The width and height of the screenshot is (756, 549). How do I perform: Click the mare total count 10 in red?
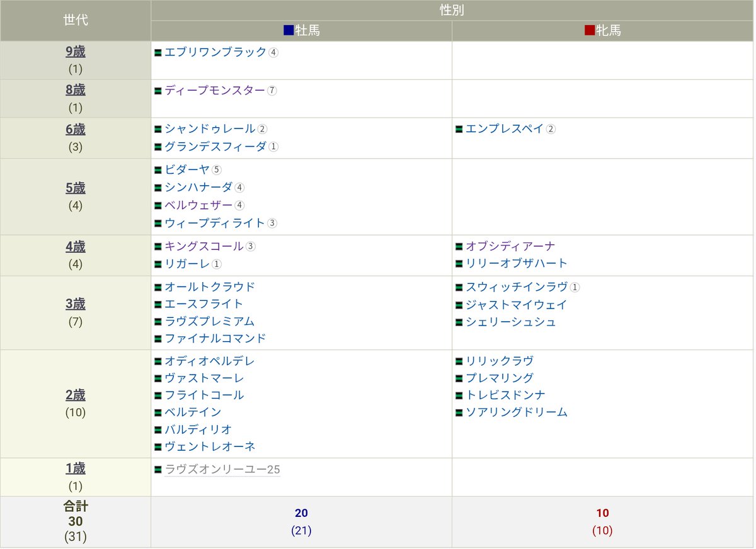(x=602, y=513)
